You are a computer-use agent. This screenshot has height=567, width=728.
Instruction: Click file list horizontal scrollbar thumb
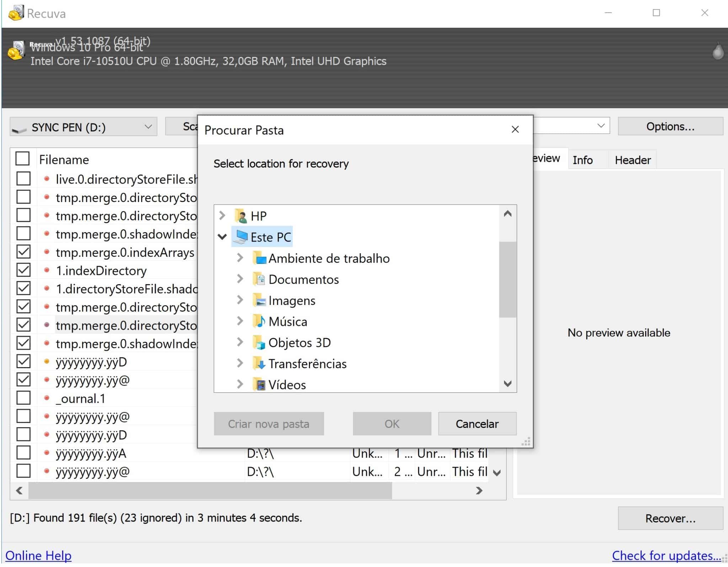click(x=210, y=491)
